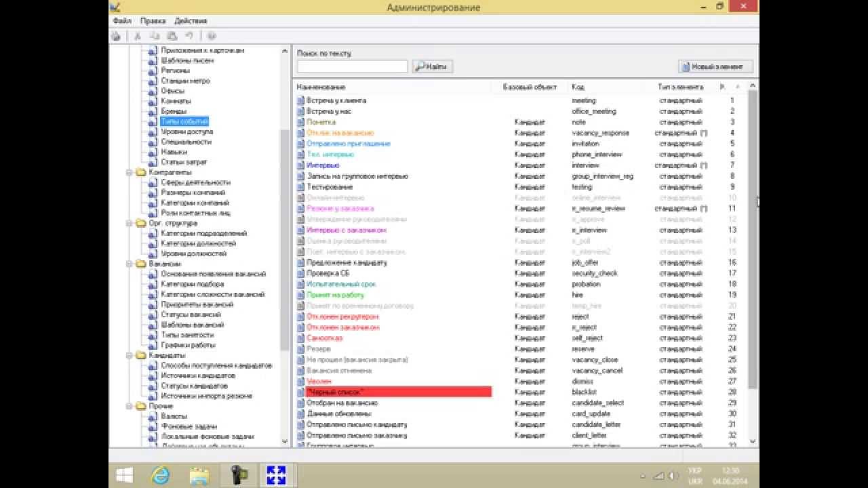Click the copy icon in the toolbar

click(155, 36)
